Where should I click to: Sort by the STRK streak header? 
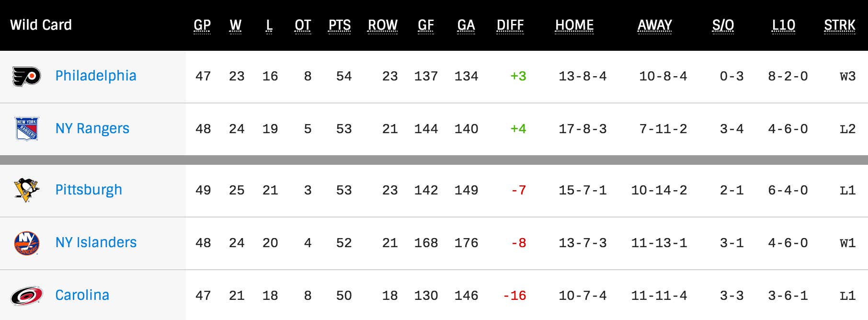[840, 25]
